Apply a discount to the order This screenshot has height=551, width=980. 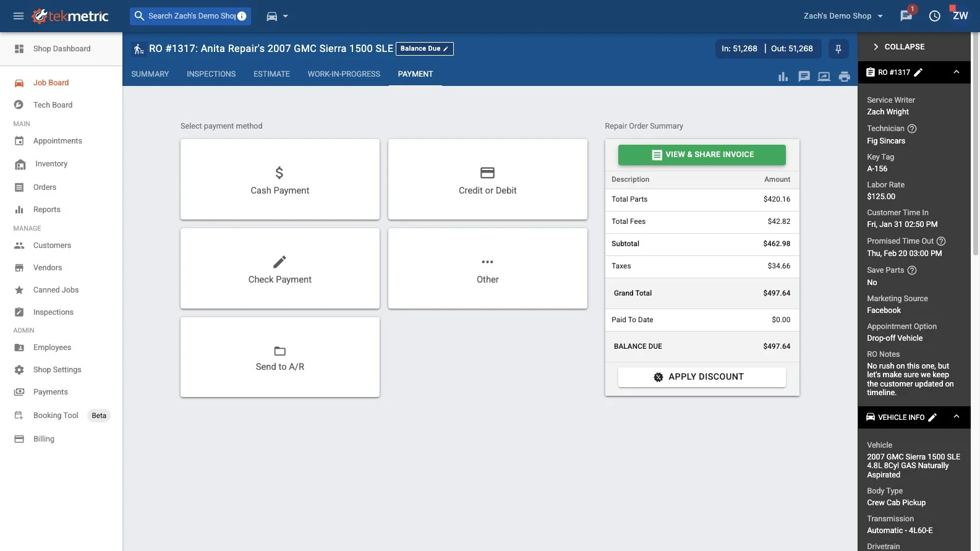click(x=702, y=377)
